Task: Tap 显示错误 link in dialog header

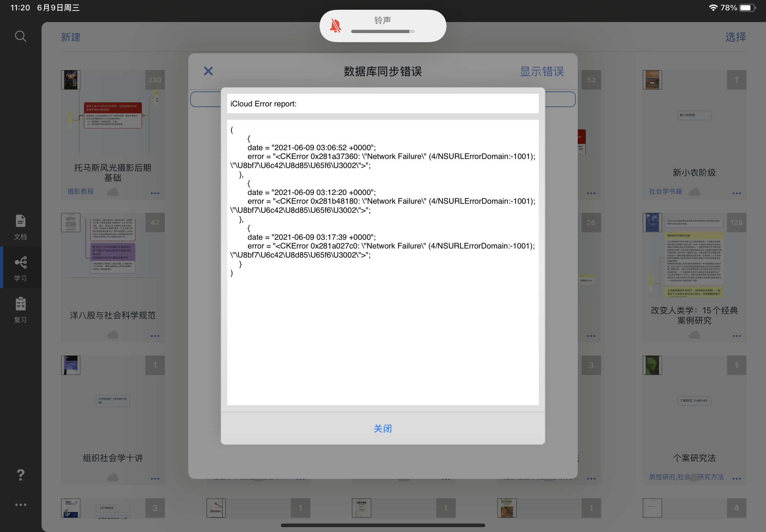Action: [x=542, y=71]
